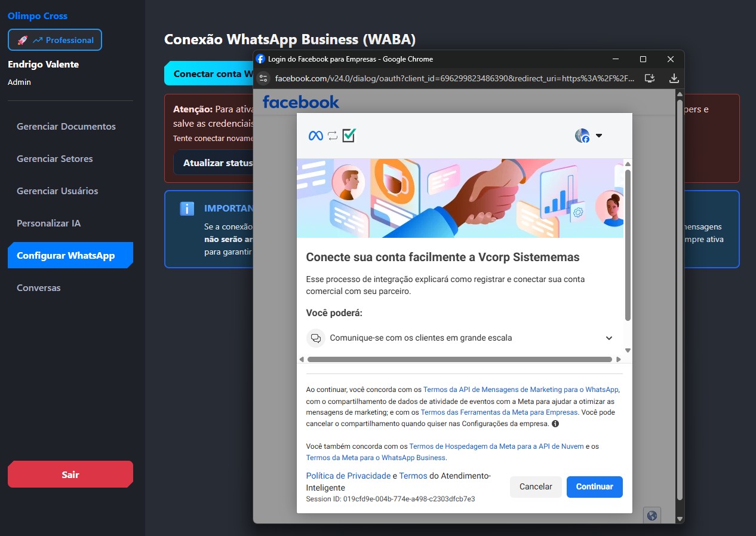This screenshot has height=536, width=756.
Task: Click the red Sair logout button
Action: 70,474
